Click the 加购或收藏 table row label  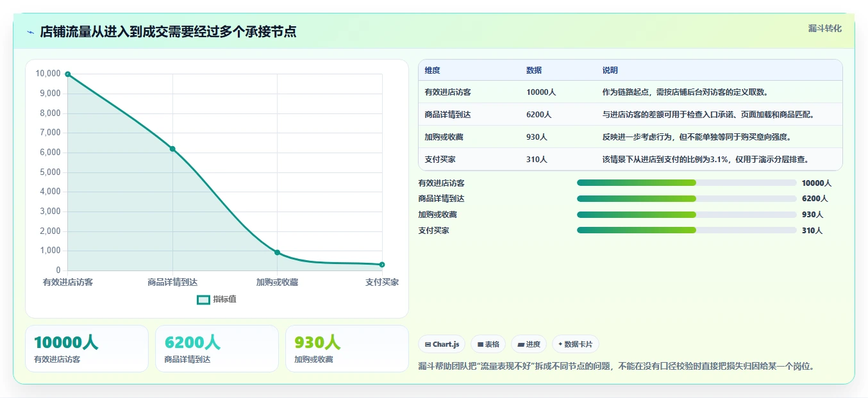click(x=444, y=137)
